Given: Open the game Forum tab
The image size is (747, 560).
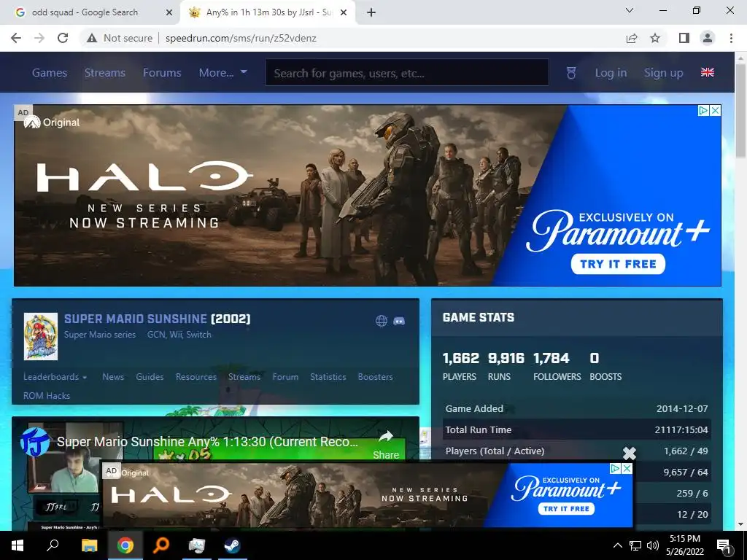Looking at the screenshot, I should (x=285, y=377).
